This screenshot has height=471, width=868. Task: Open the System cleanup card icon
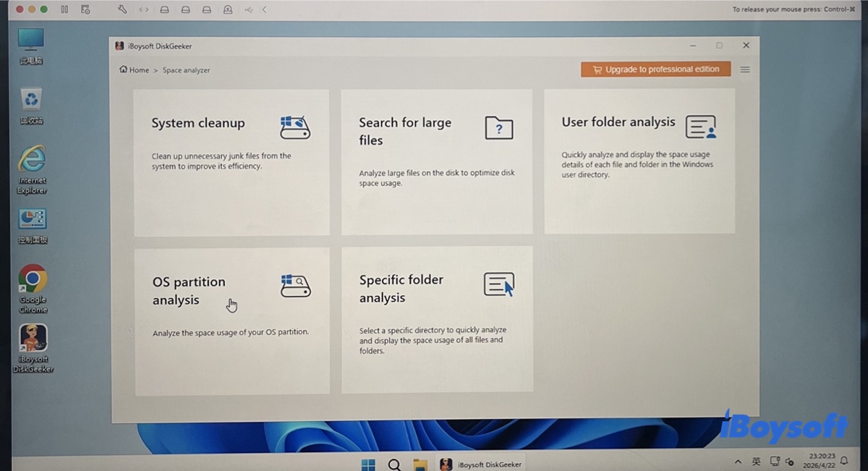point(295,127)
